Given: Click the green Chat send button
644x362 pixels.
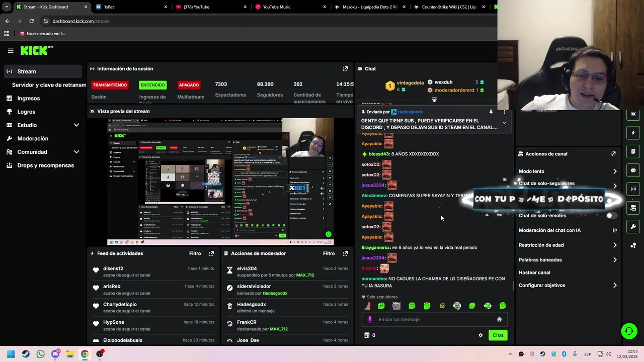Looking at the screenshot, I should (x=498, y=335).
